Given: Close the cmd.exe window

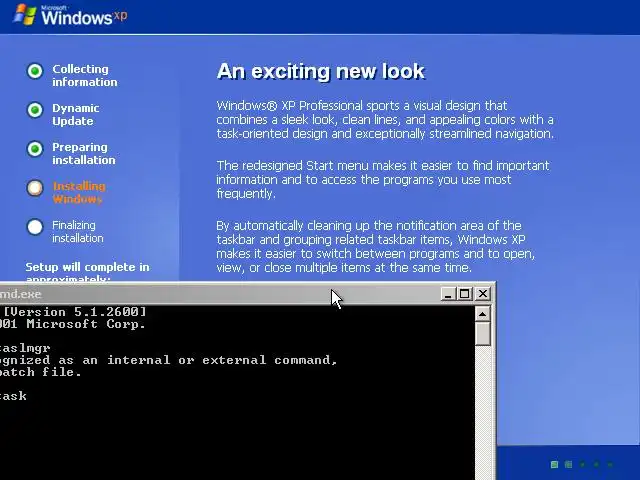Looking at the screenshot, I should [482, 293].
